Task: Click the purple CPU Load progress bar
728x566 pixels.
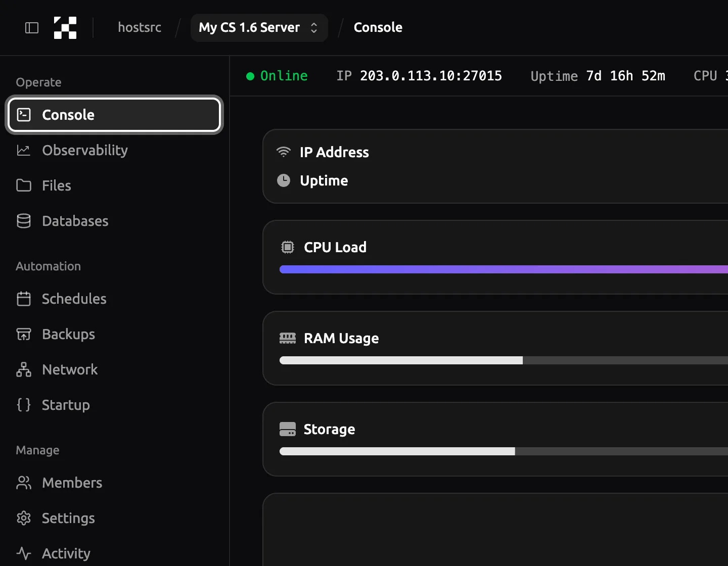Action: [504, 269]
